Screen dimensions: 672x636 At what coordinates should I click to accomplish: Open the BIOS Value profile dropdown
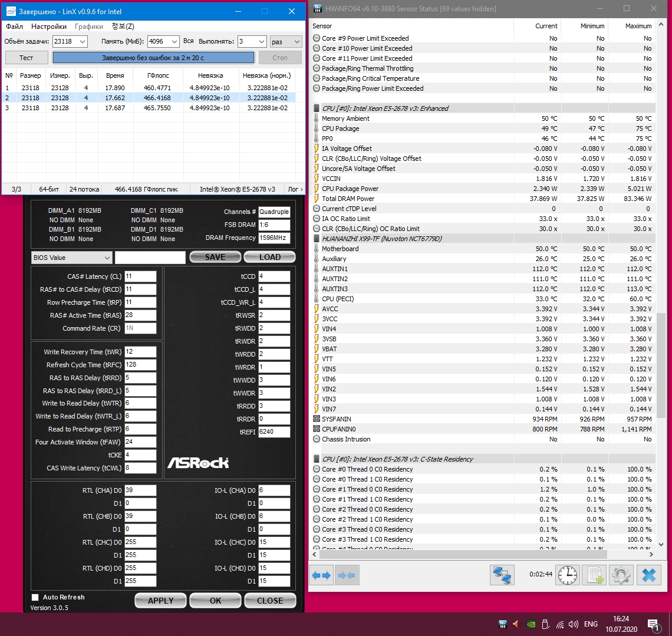(x=71, y=258)
